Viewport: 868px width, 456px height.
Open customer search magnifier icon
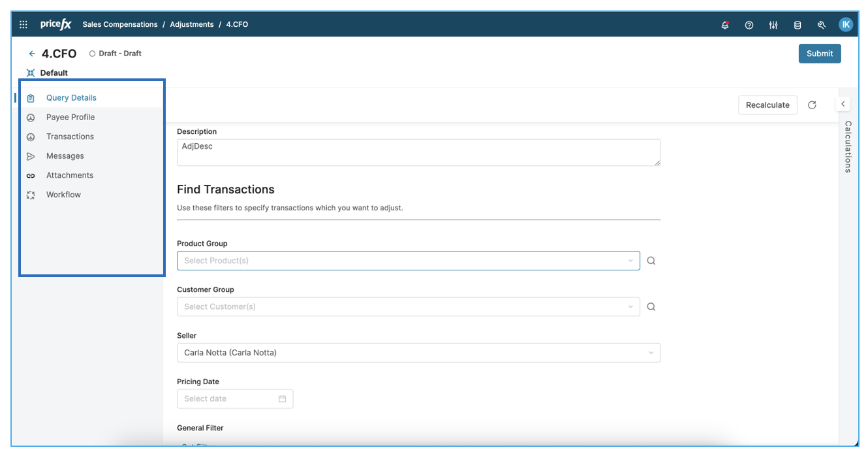pyautogui.click(x=651, y=307)
